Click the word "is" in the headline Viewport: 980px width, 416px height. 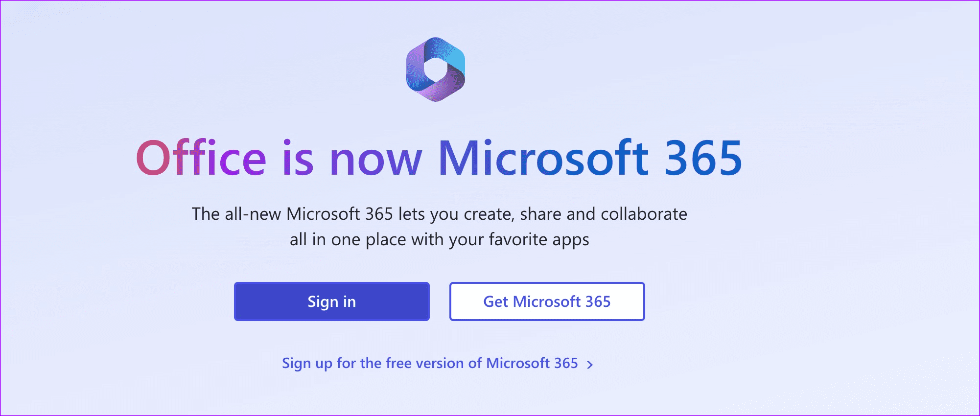coord(298,158)
